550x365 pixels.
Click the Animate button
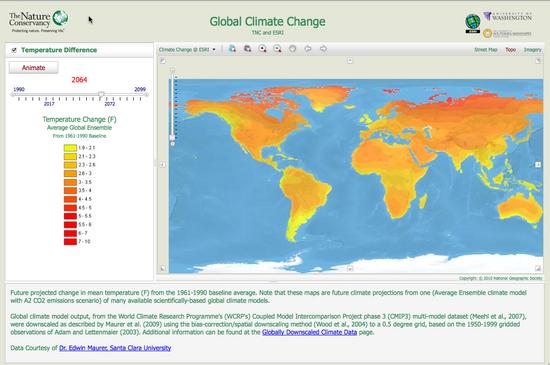click(x=33, y=68)
